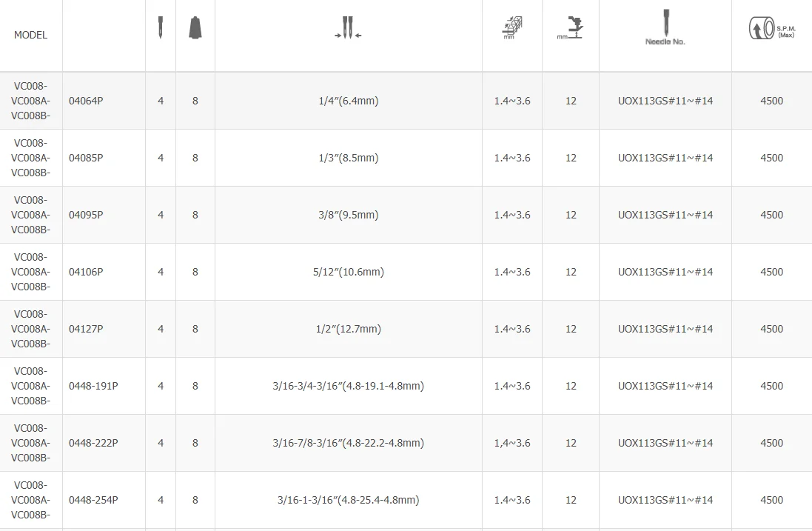Screen dimensions: 812x531
Task: Click VC008 model names in 04127P row
Action: 30,329
